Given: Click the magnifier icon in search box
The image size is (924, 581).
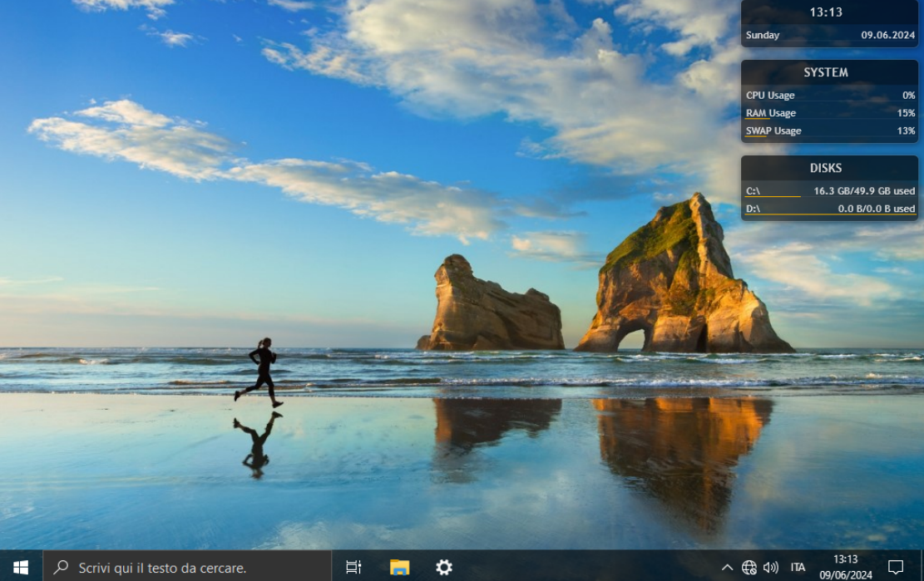Looking at the screenshot, I should (61, 567).
